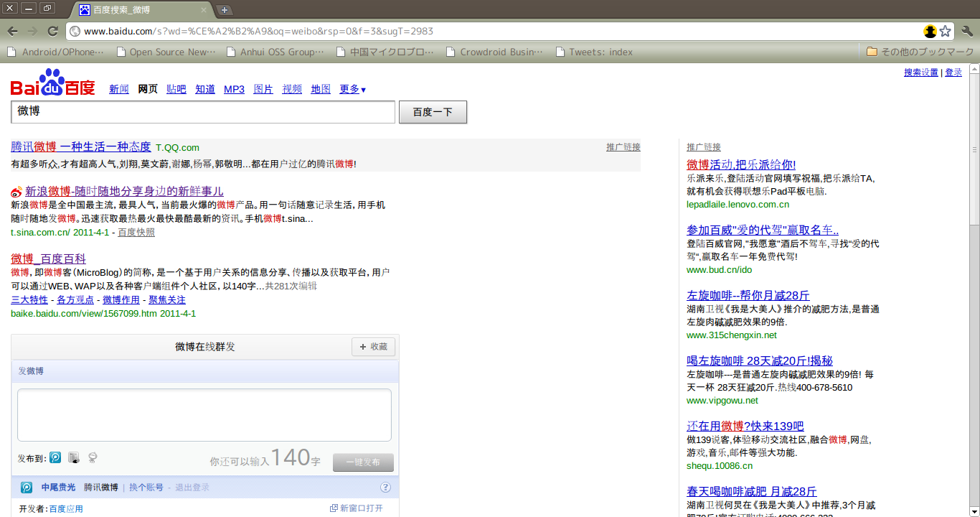Open 聚焦关注 sublink
Viewport: 980px width, 517px height.
[x=167, y=299]
